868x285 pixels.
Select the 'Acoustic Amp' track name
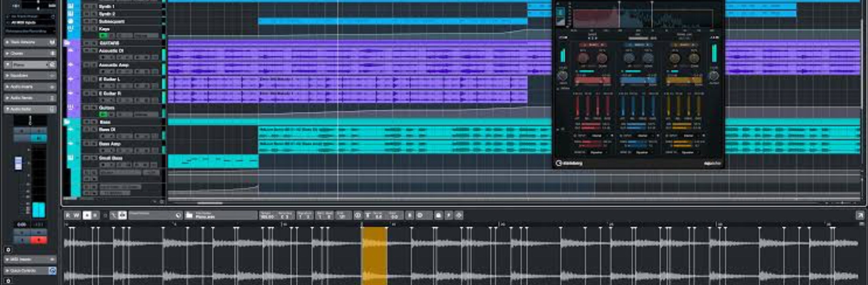[114, 65]
